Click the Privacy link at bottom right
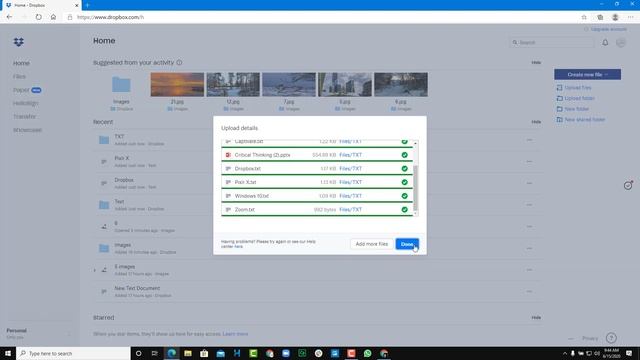 tap(590, 338)
